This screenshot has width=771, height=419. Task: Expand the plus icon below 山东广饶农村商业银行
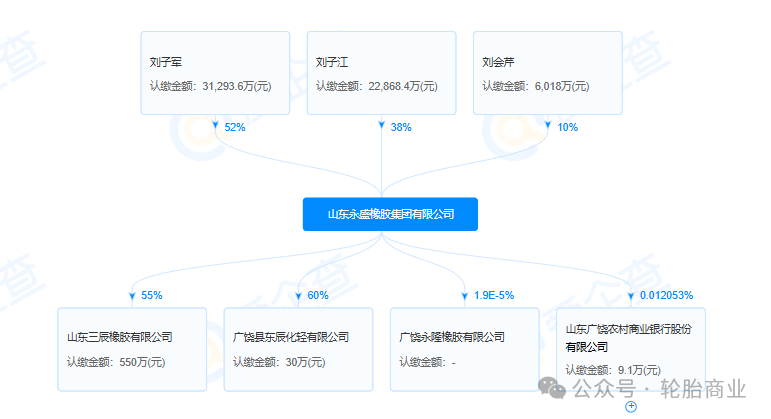631,407
